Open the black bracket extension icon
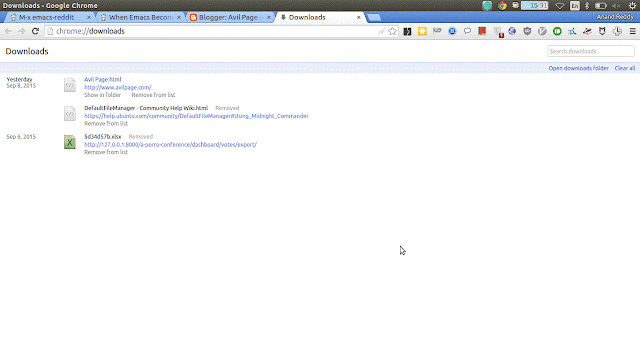The height and width of the screenshot is (360, 640). (x=407, y=31)
